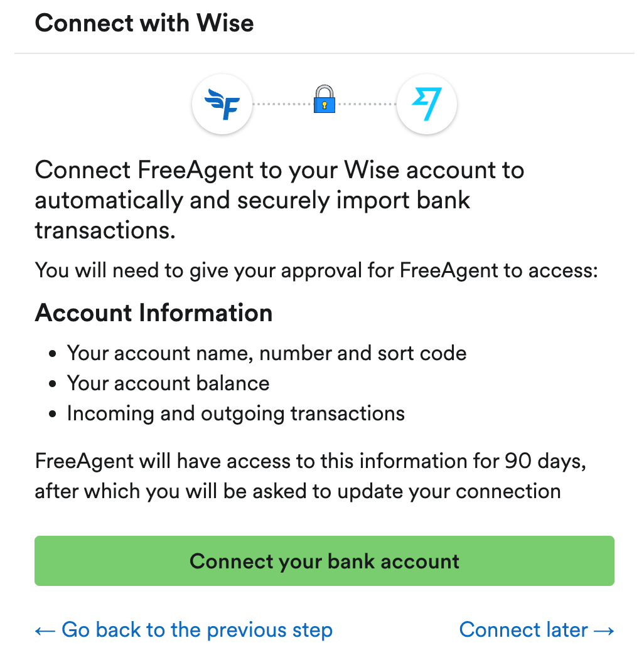644x665 pixels.
Task: Click the blue padlock icon
Action: click(x=324, y=100)
